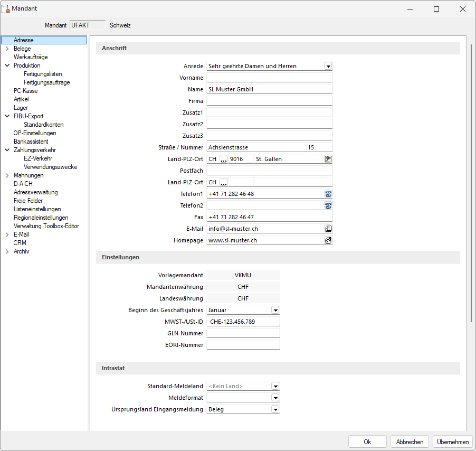Expand the Belege tree node

point(7,49)
